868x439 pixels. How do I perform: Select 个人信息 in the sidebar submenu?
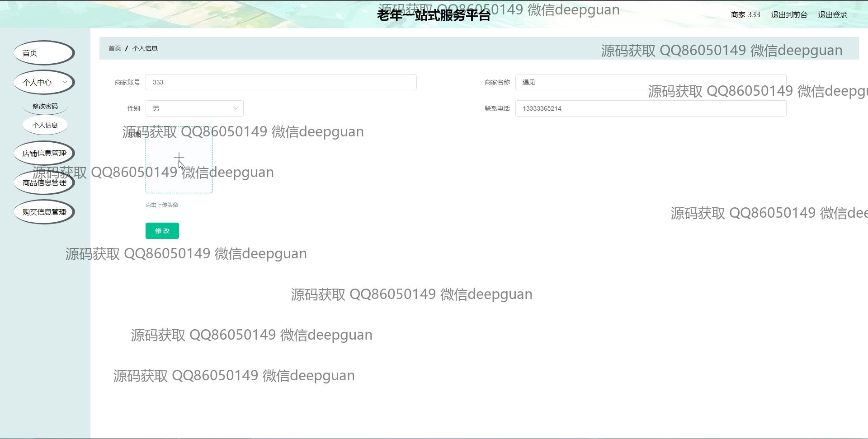(x=45, y=125)
